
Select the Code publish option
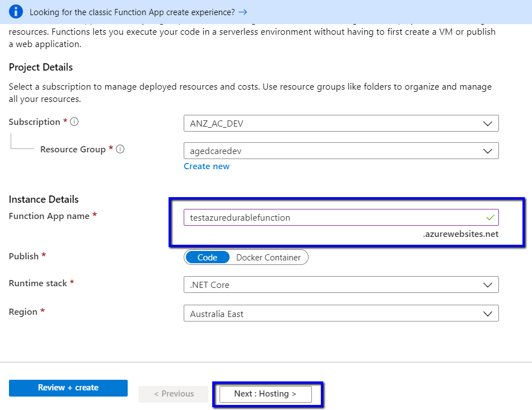click(x=207, y=258)
